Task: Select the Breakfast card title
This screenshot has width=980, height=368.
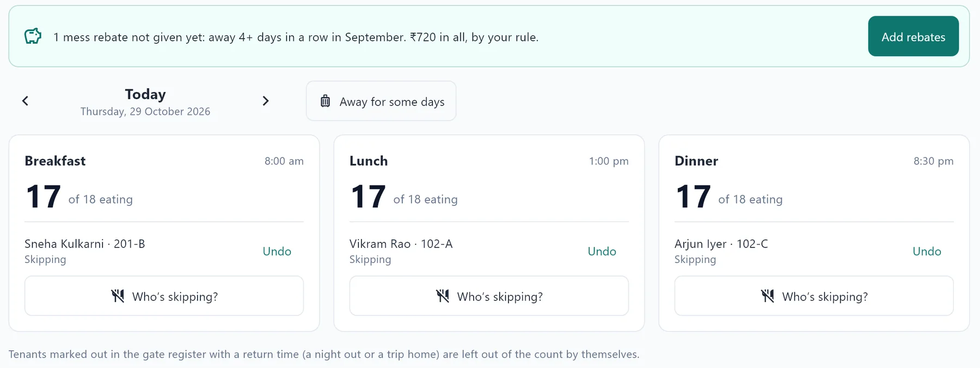Action: [55, 161]
